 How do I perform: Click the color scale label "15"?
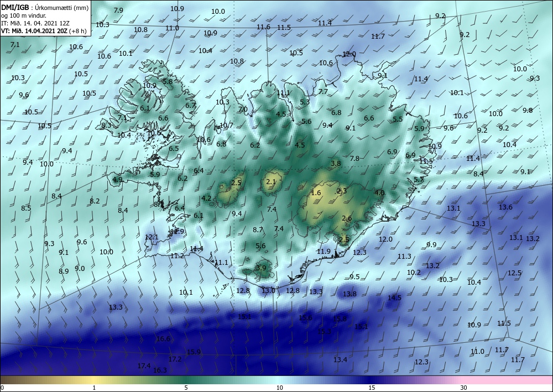tap(372, 388)
